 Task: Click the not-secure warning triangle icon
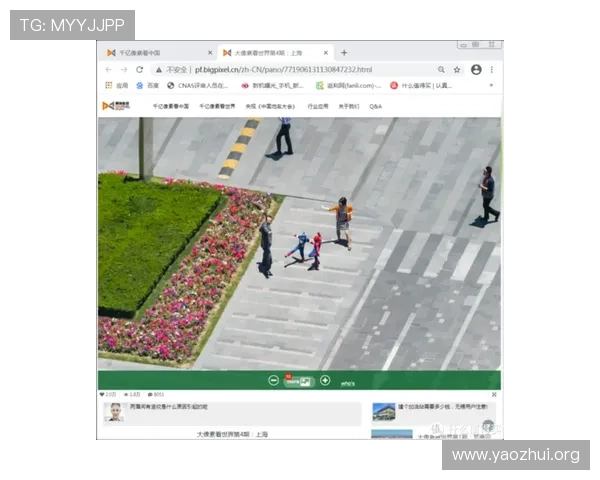[x=159, y=70]
